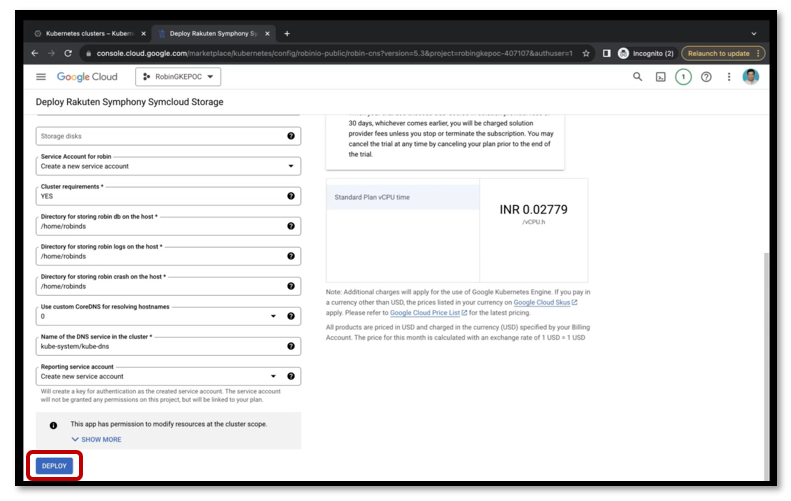Go back with the browser back arrow
The width and height of the screenshot is (791, 501).
[x=35, y=53]
